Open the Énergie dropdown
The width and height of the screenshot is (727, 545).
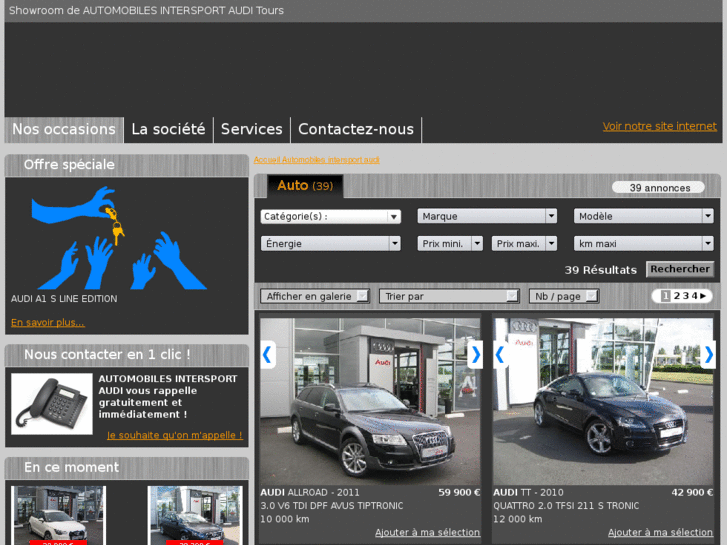click(x=331, y=244)
